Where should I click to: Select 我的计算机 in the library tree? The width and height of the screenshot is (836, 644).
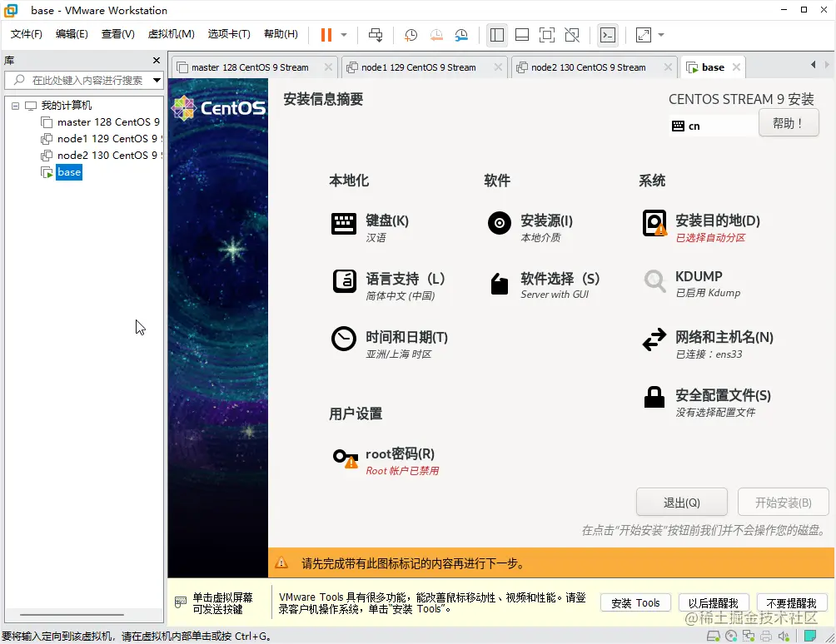point(66,106)
